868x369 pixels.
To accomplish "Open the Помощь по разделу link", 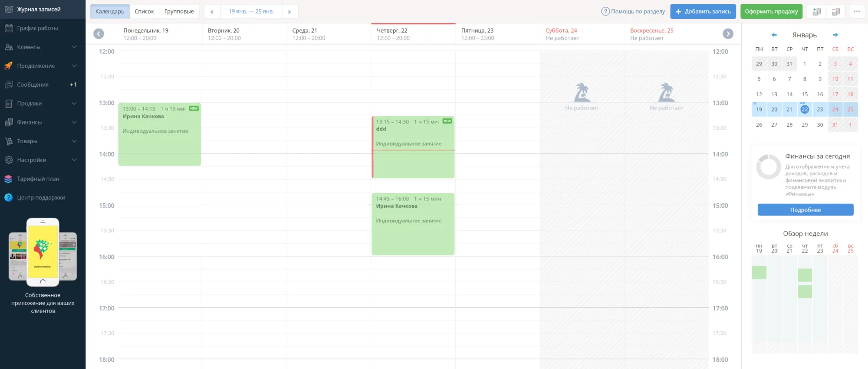I will (x=633, y=12).
